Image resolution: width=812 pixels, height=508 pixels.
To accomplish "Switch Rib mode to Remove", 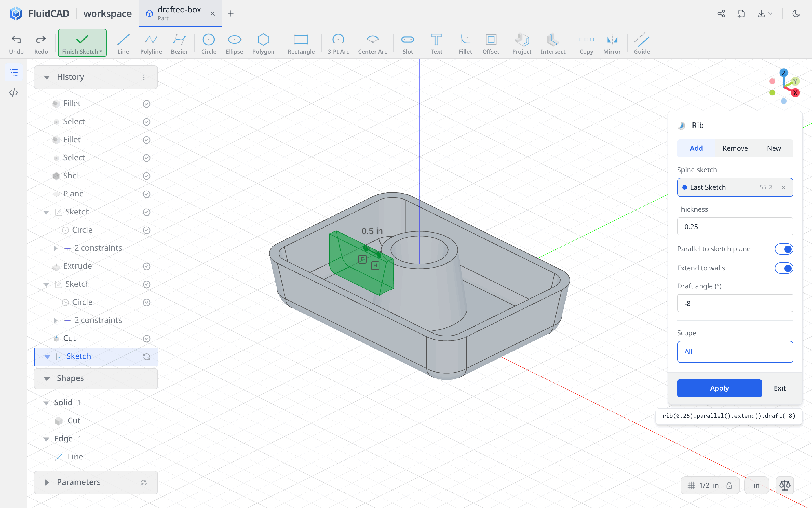I will pos(735,148).
